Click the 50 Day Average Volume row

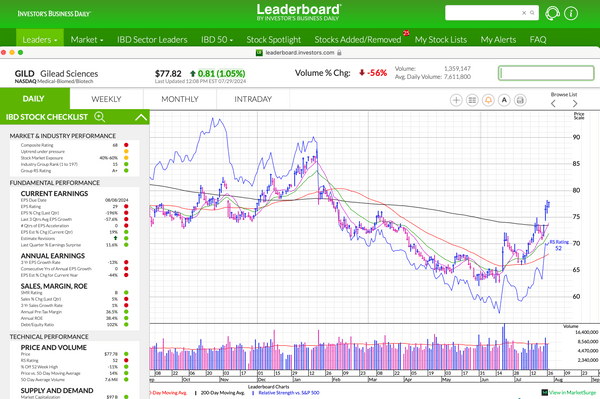point(75,379)
